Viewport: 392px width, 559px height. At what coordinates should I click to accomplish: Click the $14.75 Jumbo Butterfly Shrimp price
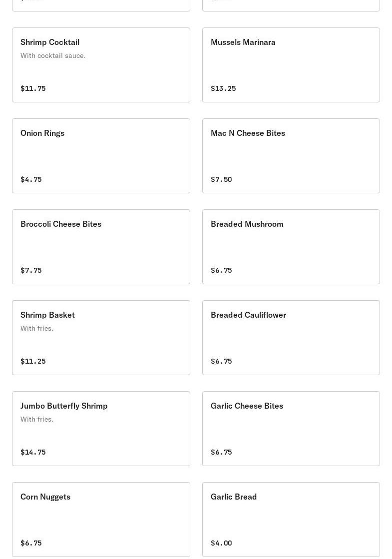click(x=33, y=452)
